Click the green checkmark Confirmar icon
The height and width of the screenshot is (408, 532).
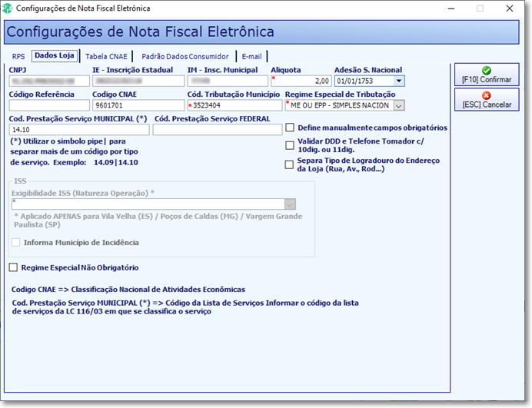[486, 71]
